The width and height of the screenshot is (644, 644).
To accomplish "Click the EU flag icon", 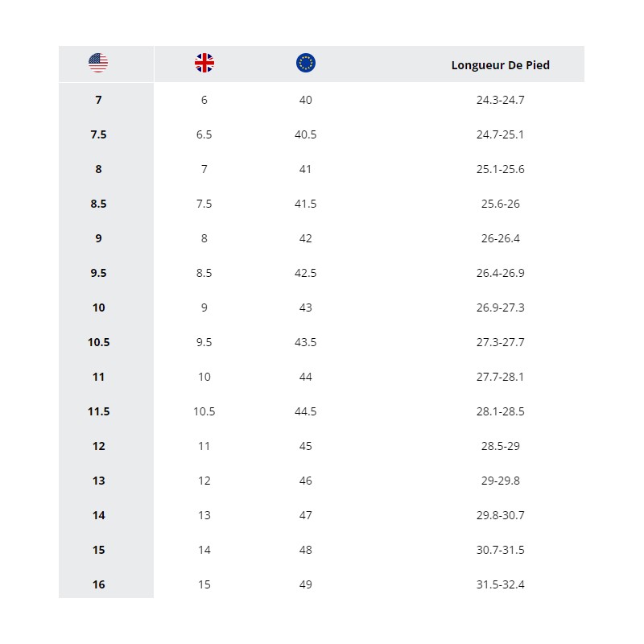I will click(306, 63).
